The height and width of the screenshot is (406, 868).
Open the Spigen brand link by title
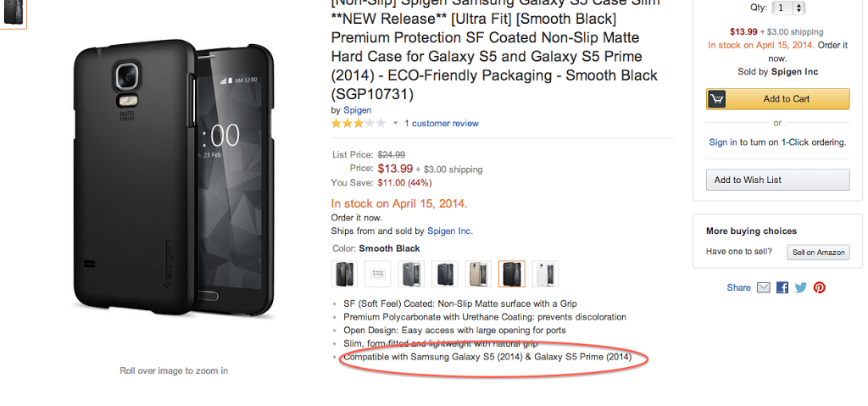click(358, 110)
